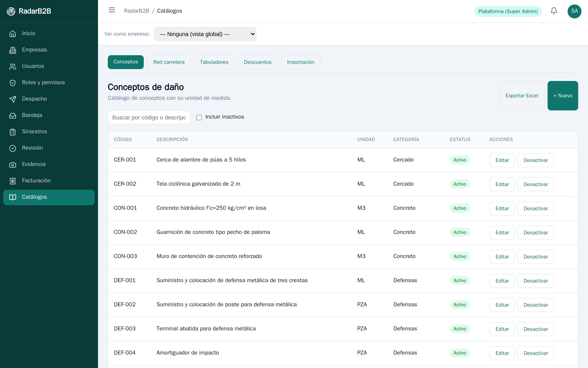Edit concept CON-002

[502, 232]
